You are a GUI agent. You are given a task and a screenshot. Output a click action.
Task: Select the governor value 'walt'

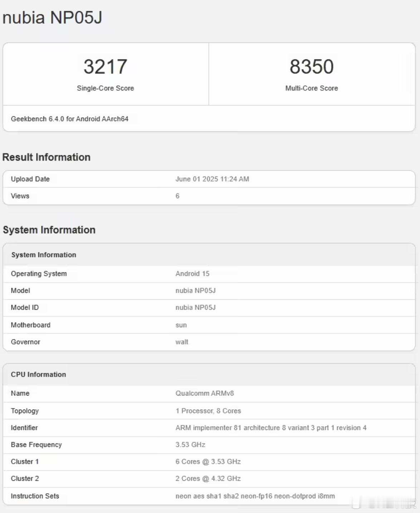click(x=182, y=342)
